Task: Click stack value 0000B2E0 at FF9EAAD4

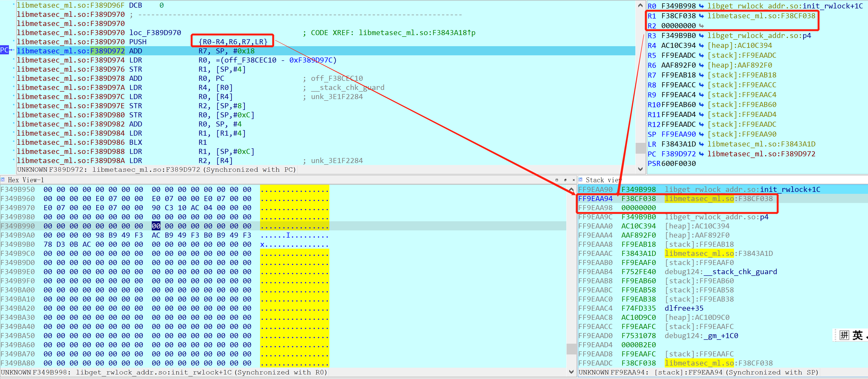Action: click(638, 345)
